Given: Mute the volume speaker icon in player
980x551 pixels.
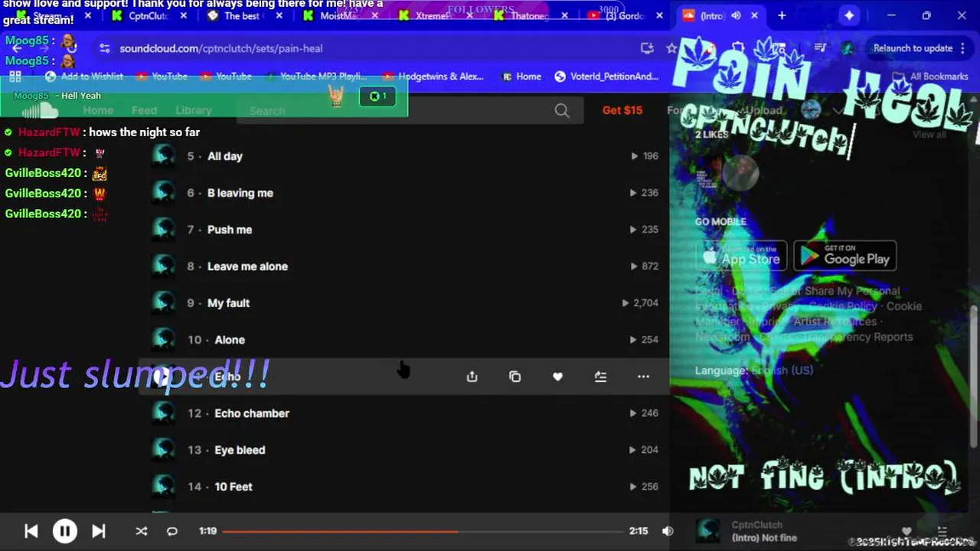Looking at the screenshot, I should (668, 531).
